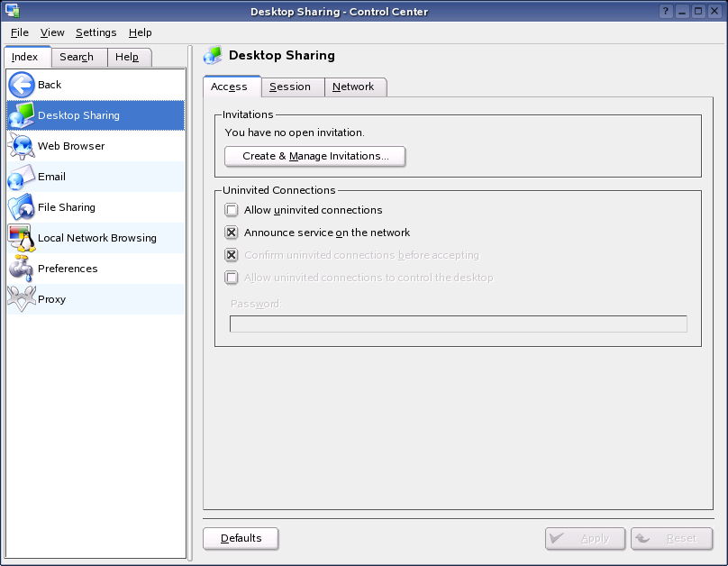Click into the Password field
This screenshot has width=728, height=566.
459,324
